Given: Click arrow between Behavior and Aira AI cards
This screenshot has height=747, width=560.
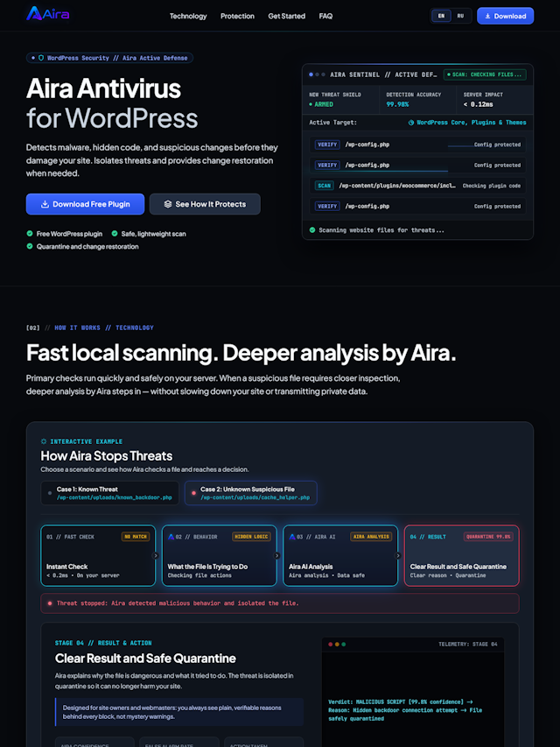Looking at the screenshot, I should tap(276, 555).
